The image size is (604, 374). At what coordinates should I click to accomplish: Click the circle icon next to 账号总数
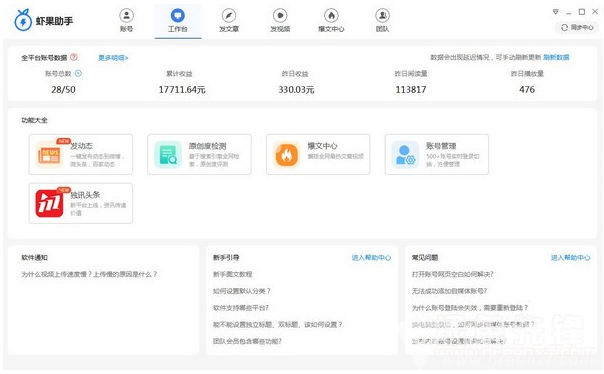click(x=78, y=73)
